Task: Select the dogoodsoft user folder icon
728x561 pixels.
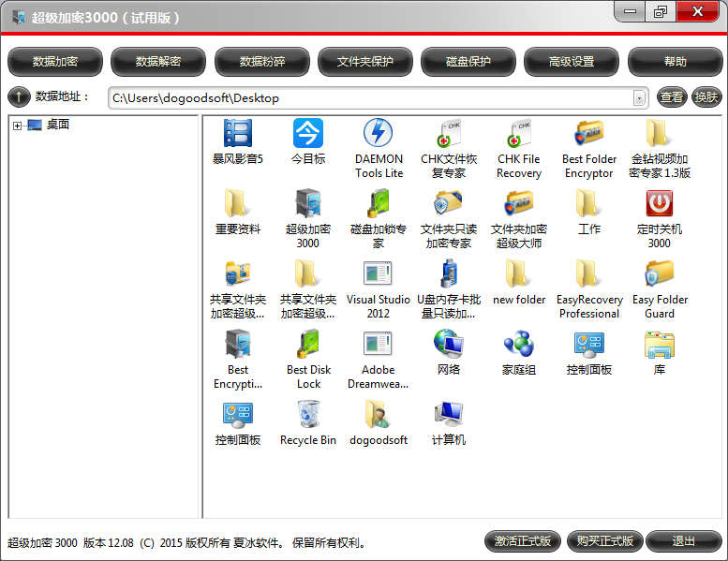Action: pos(378,414)
